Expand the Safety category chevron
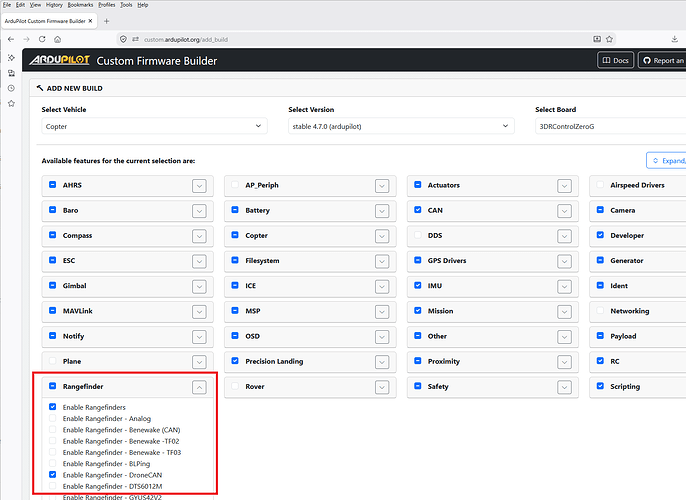Screen dimensions: 686x500 [564, 387]
